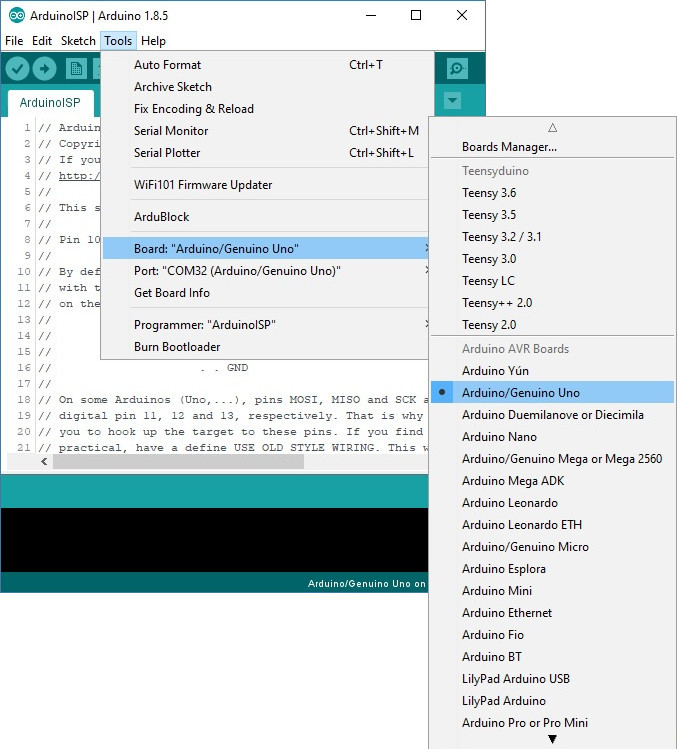Choose Auto Format from Tools menu
Viewport: 677px width, 749px height.
[x=266, y=65]
